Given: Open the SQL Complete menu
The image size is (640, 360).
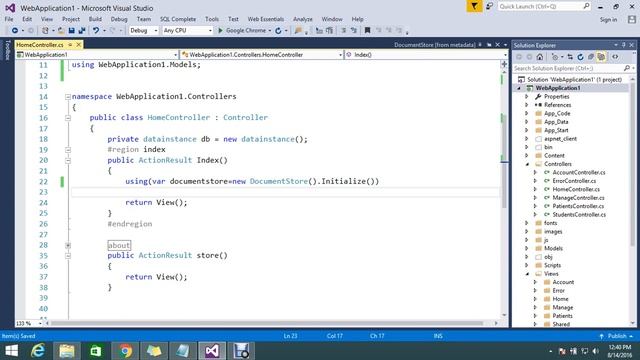Looking at the screenshot, I should click(178, 19).
